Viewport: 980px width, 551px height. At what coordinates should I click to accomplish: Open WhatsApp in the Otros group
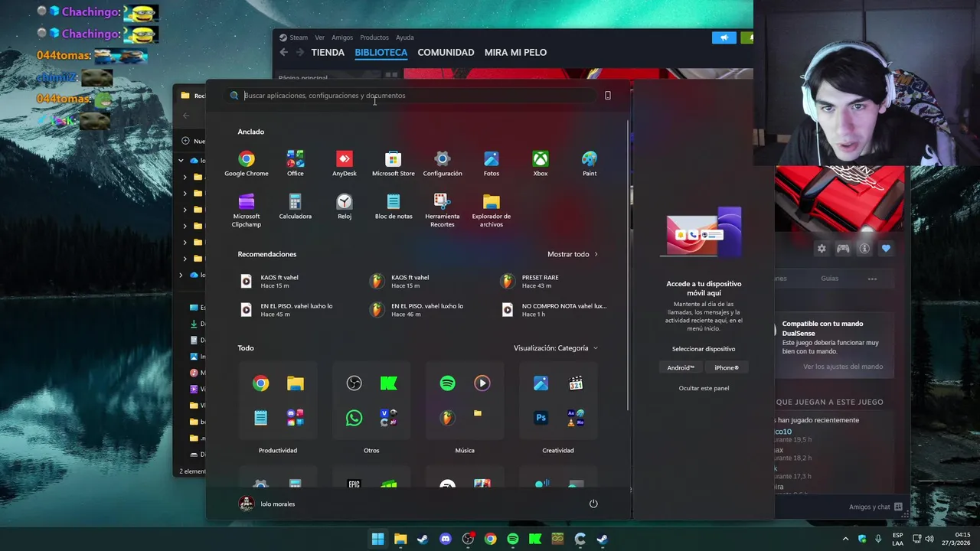(354, 418)
